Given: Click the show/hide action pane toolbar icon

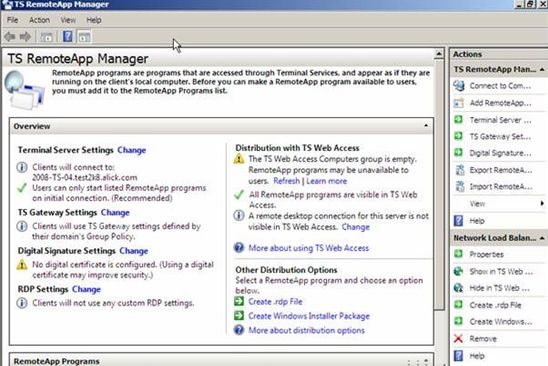Looking at the screenshot, I should 84,37.
